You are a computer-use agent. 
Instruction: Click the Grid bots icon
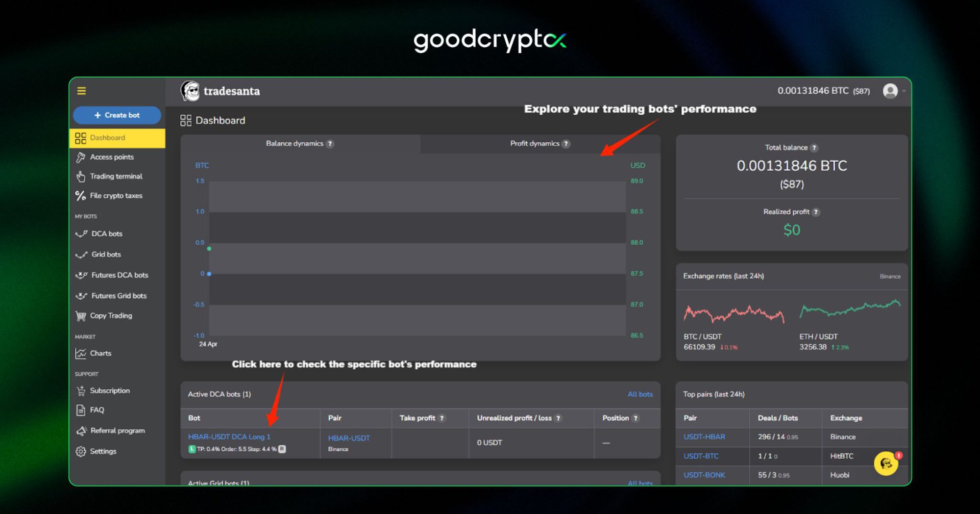click(x=81, y=255)
